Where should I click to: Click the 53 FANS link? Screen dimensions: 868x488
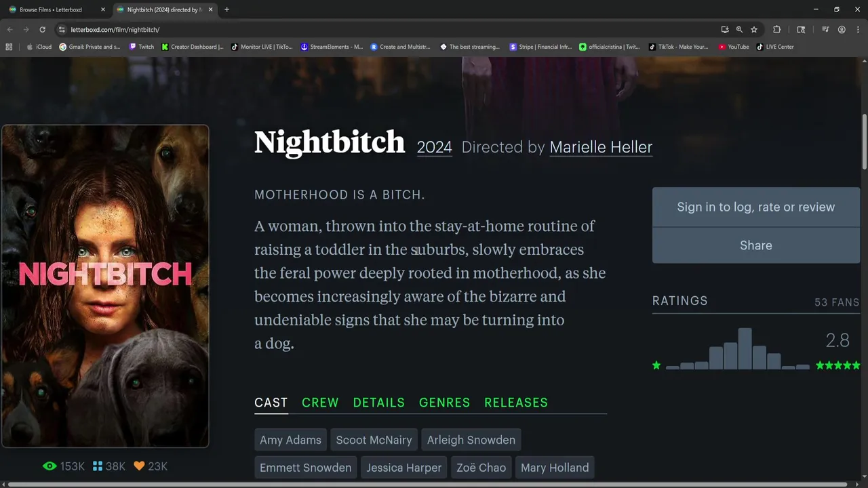[837, 302]
